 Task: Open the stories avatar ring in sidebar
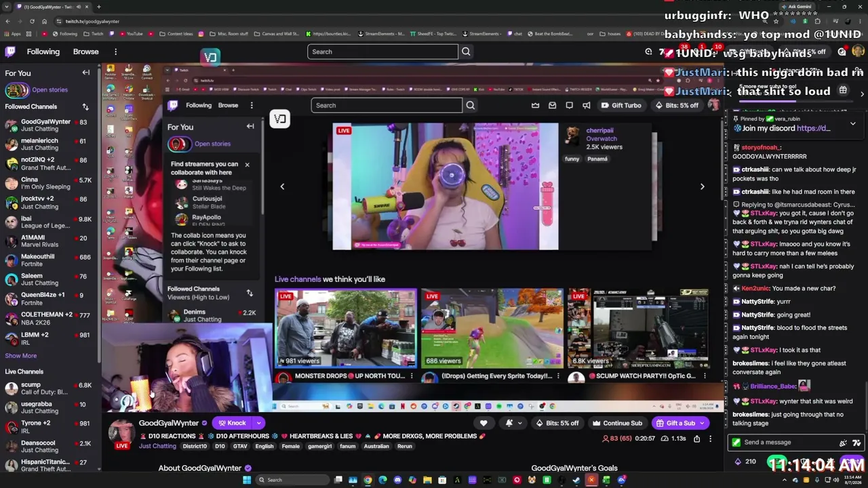16,89
